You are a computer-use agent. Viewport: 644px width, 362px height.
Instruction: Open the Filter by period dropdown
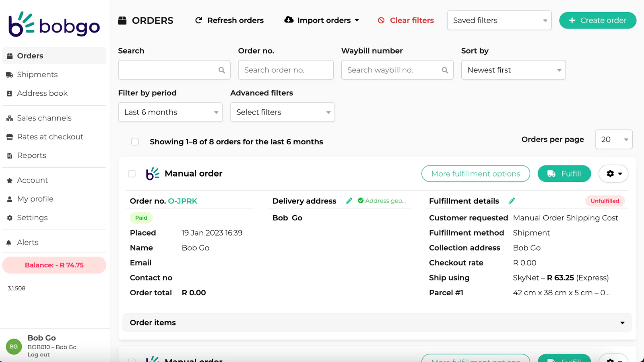click(170, 112)
